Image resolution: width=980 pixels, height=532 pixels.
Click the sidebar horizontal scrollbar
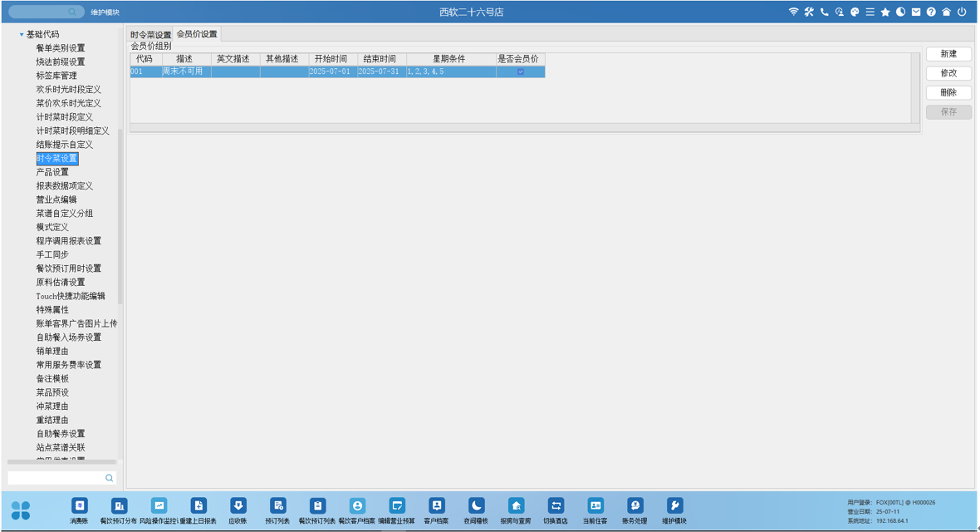coord(61,462)
